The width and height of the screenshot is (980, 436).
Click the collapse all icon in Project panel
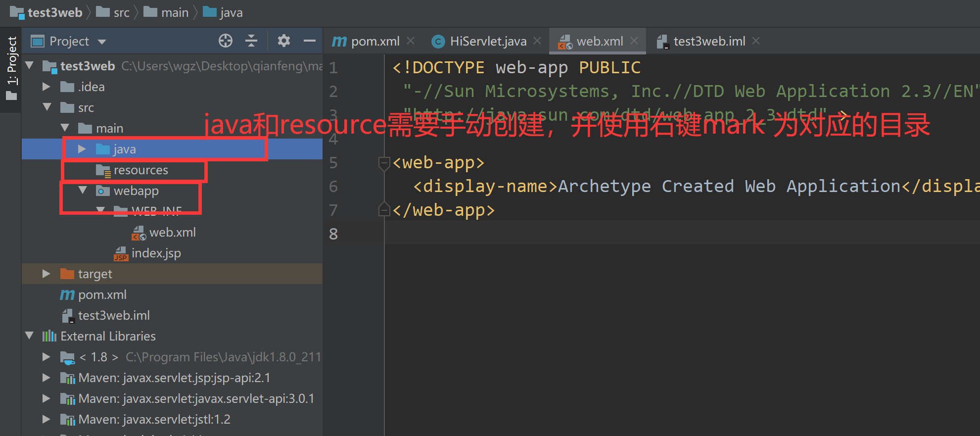pyautogui.click(x=251, y=41)
